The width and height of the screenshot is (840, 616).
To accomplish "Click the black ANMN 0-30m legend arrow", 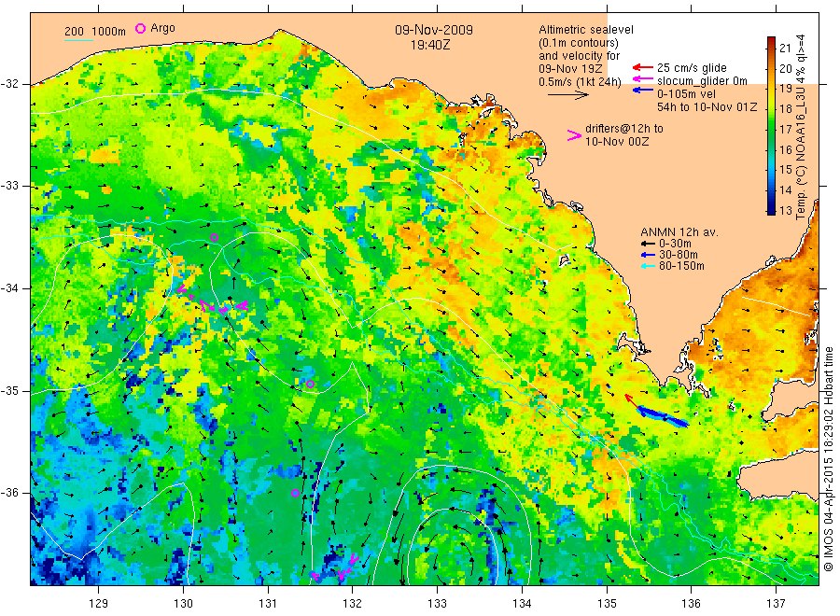I will click(x=649, y=244).
